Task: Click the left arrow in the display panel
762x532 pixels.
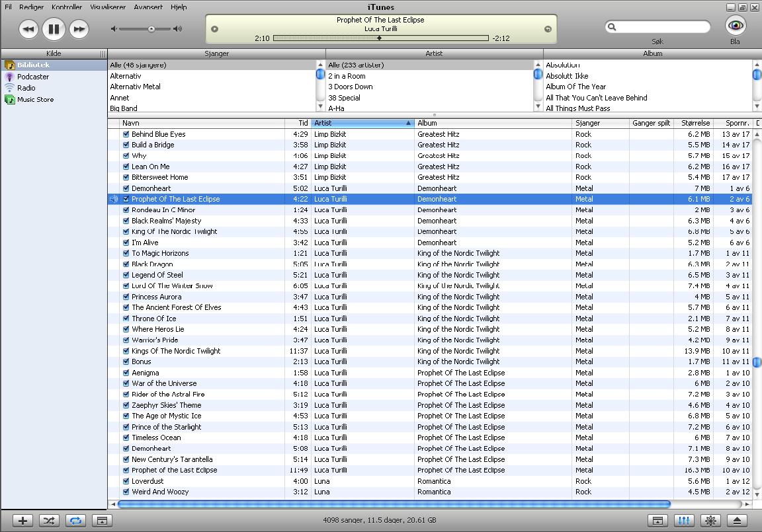Action: 214,29
